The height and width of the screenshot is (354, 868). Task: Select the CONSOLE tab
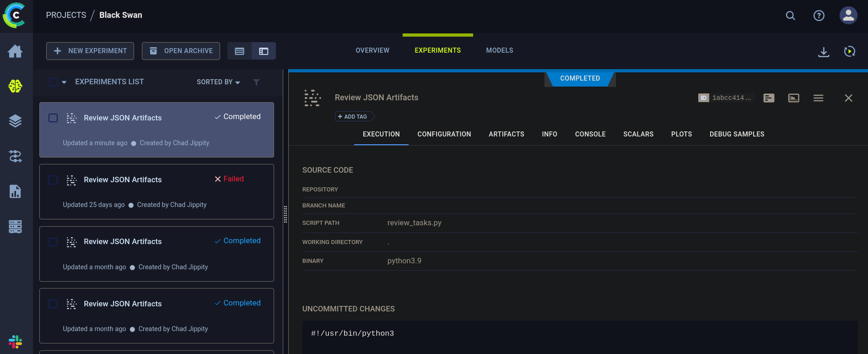click(590, 134)
